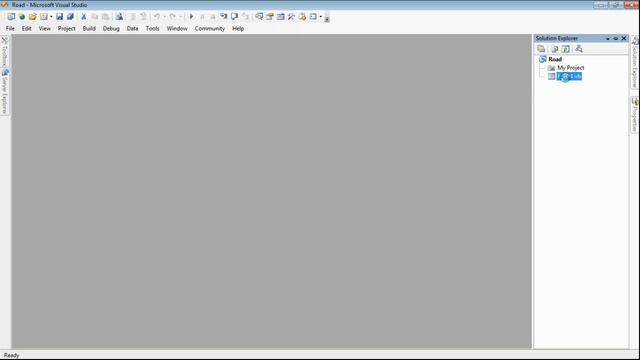The image size is (640, 360).
Task: Click the Add New Item toolbar icon
Action: [x=44, y=17]
